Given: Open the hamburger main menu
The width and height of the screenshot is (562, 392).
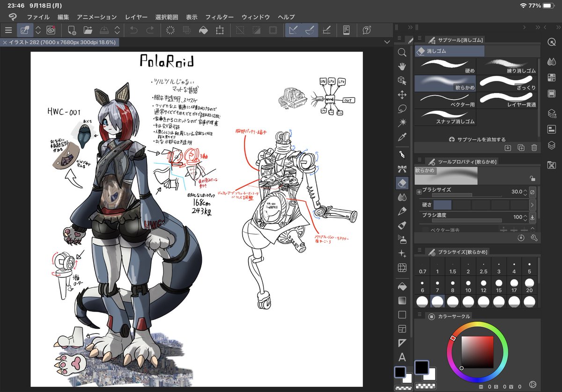Looking at the screenshot, I should 8,30.
